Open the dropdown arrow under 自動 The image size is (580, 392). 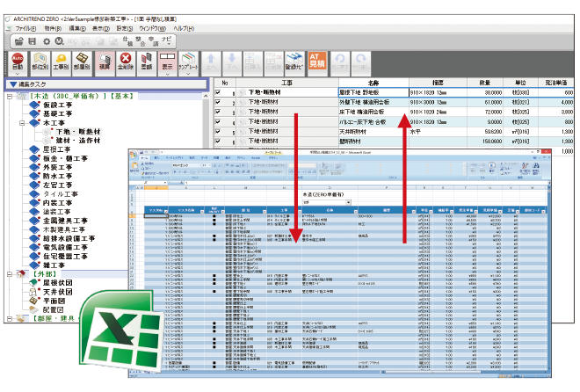tap(18, 74)
